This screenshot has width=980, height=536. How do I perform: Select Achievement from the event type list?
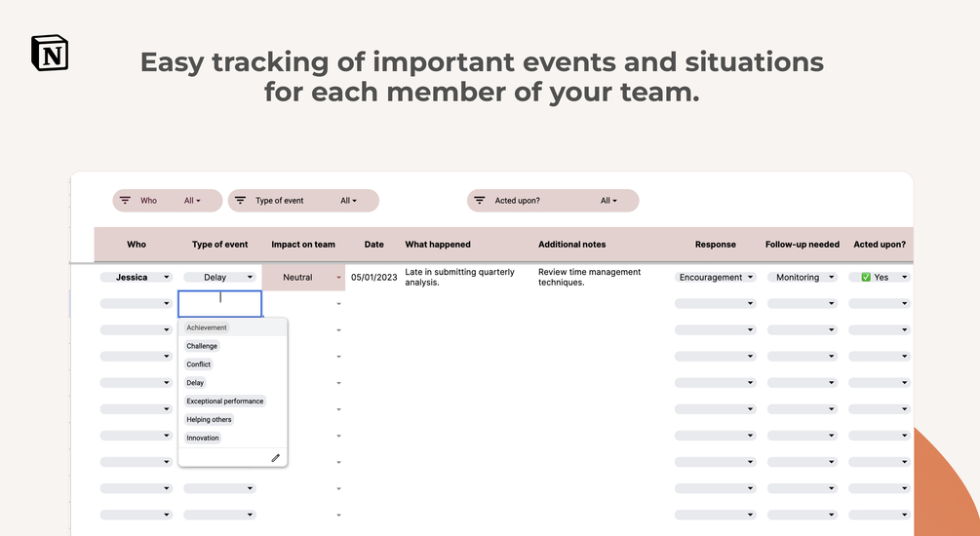coord(207,327)
